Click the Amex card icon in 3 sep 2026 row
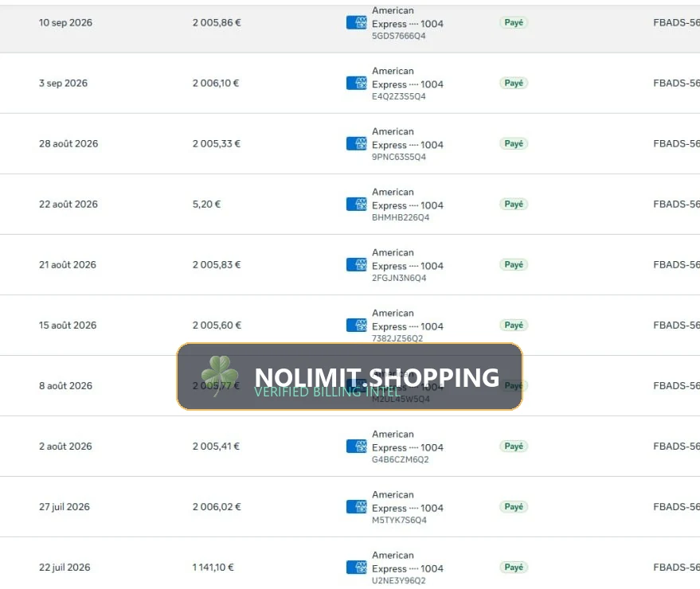The image size is (700, 589). [356, 83]
